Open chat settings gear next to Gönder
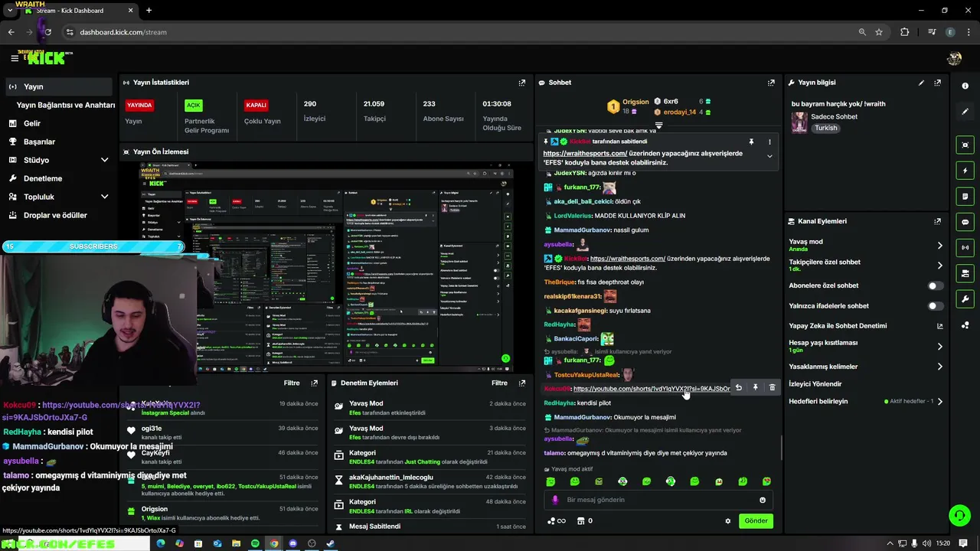Screen dimensions: 980x551 pos(728,521)
